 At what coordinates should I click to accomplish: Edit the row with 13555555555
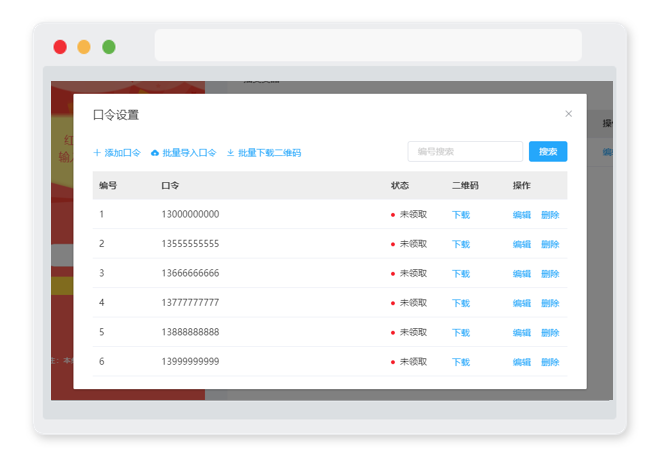(522, 244)
